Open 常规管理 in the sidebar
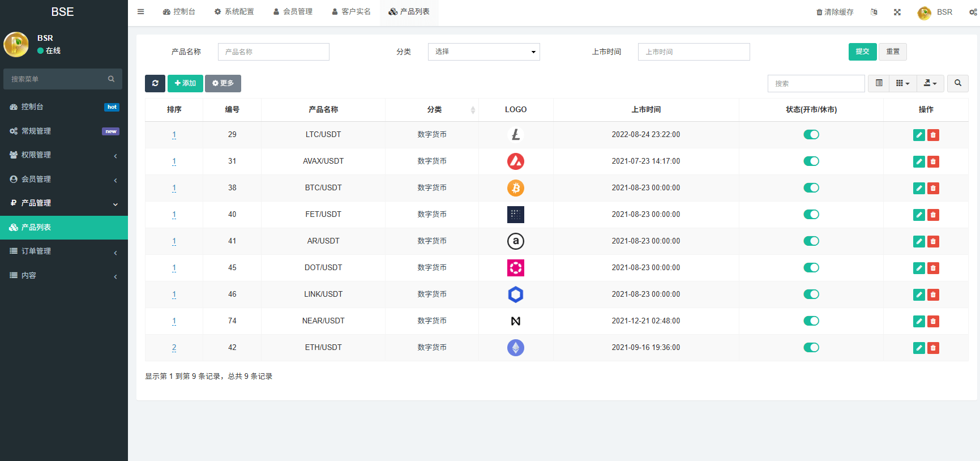 64,131
